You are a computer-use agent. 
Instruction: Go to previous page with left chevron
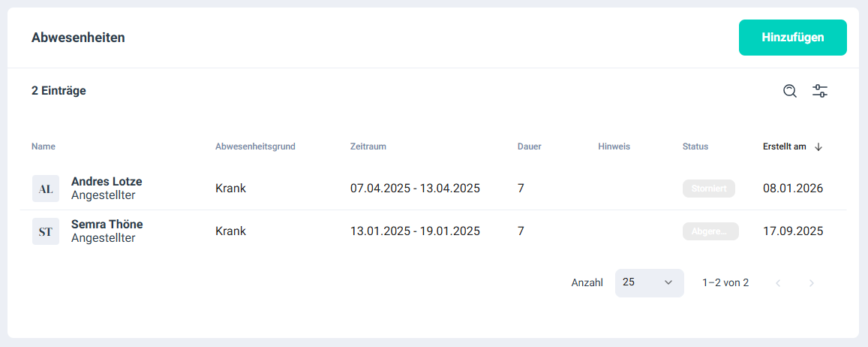[778, 283]
